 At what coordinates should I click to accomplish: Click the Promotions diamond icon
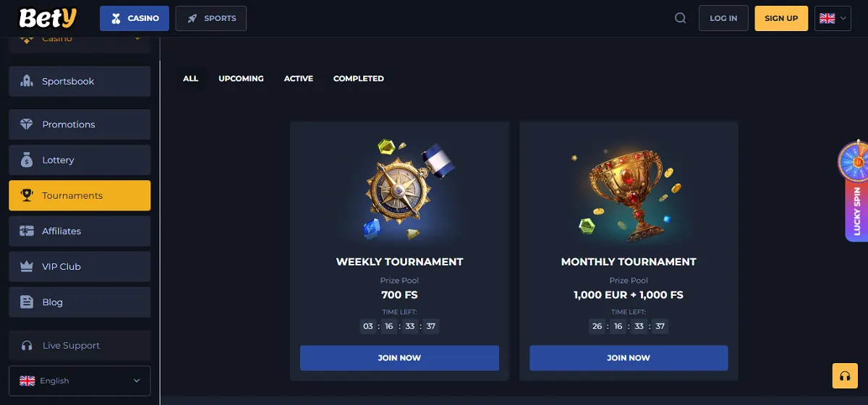(27, 124)
